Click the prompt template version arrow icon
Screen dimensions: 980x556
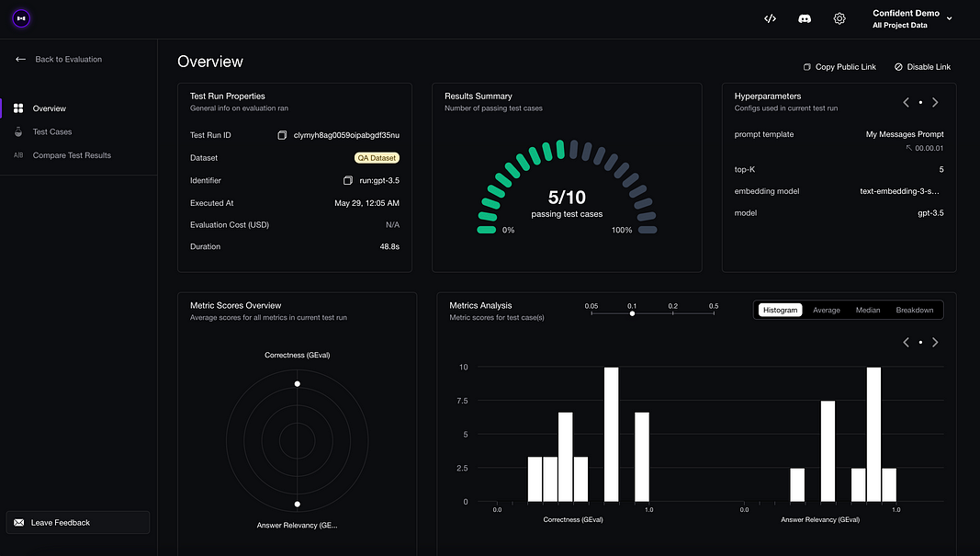click(x=908, y=148)
